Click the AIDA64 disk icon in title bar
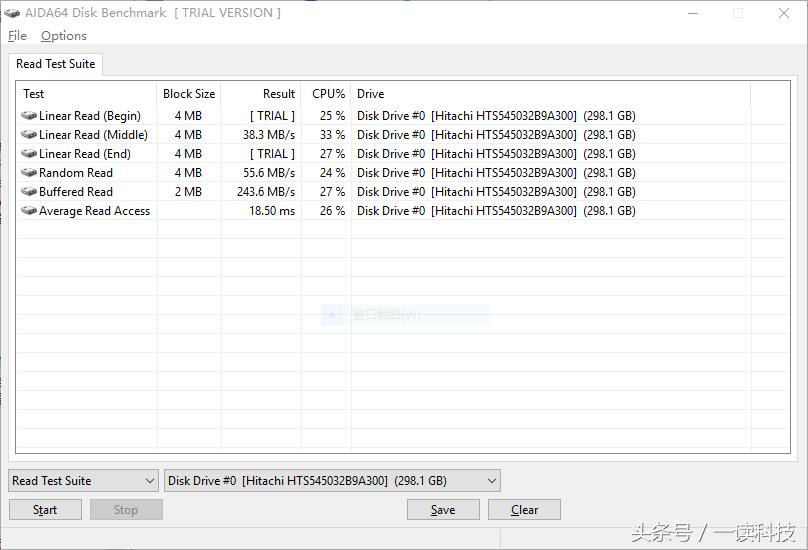Viewport: 808px width, 550px height. pos(12,13)
